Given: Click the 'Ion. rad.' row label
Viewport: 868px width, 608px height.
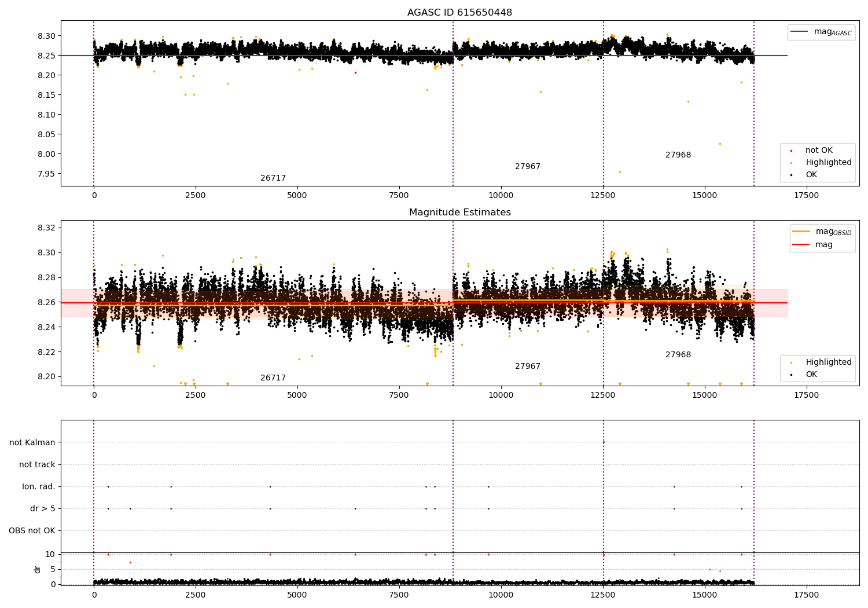Looking at the screenshot, I should coord(39,487).
